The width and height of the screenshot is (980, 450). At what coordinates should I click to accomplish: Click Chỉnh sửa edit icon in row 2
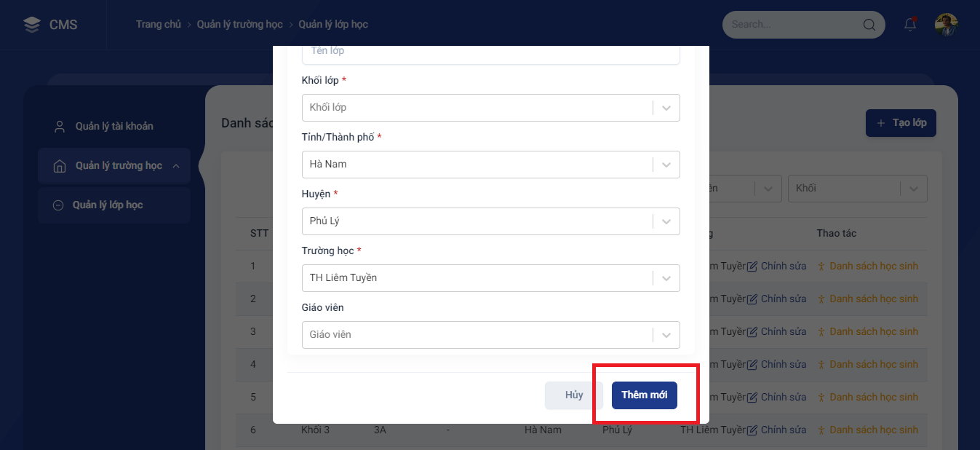(752, 299)
